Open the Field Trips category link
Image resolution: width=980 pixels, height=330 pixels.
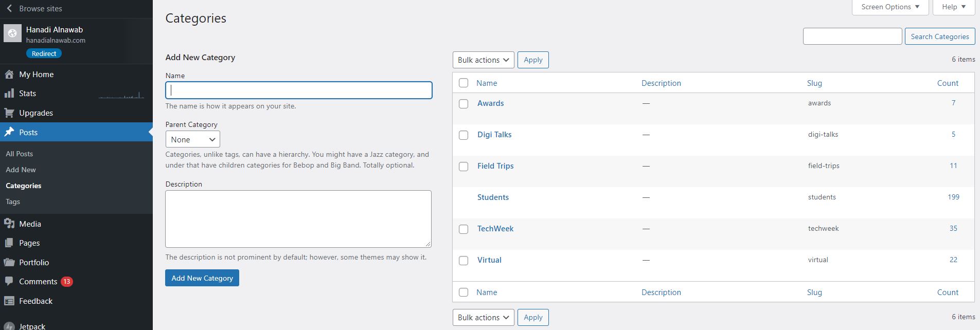pyautogui.click(x=495, y=166)
